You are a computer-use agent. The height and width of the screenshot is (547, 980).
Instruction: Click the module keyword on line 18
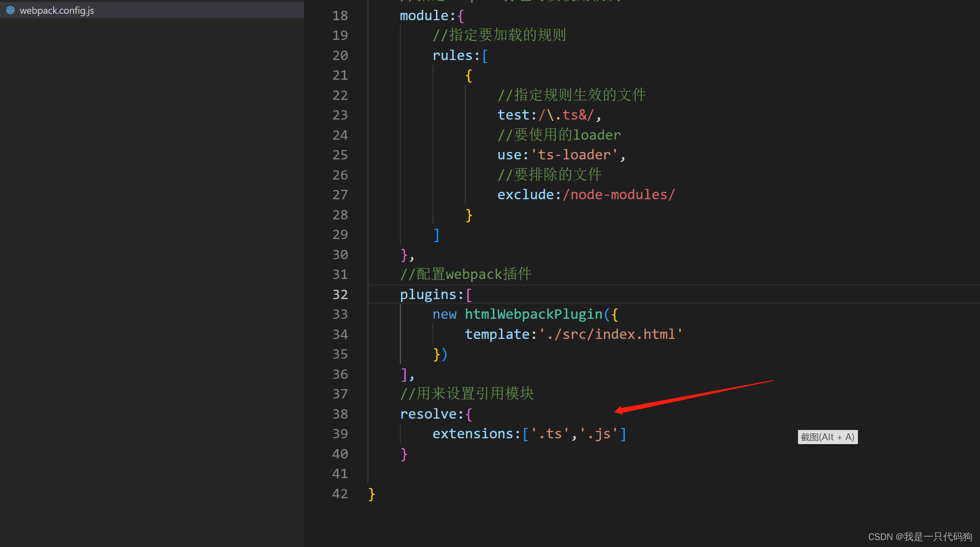(x=424, y=15)
